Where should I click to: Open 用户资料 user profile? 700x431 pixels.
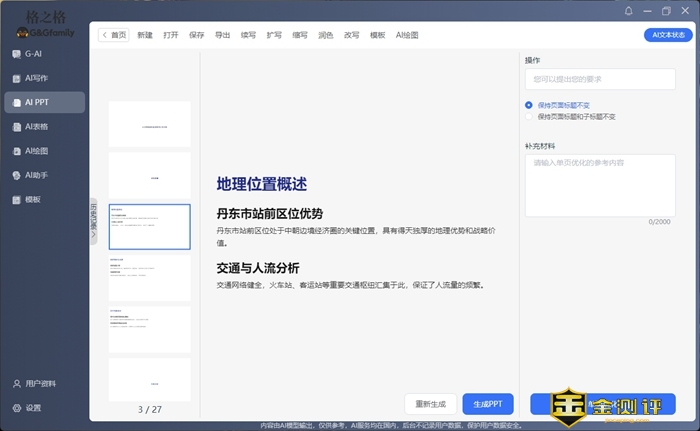point(40,384)
